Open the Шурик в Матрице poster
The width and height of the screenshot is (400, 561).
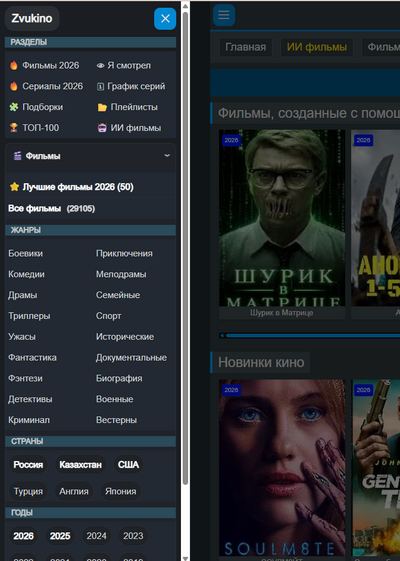point(282,218)
